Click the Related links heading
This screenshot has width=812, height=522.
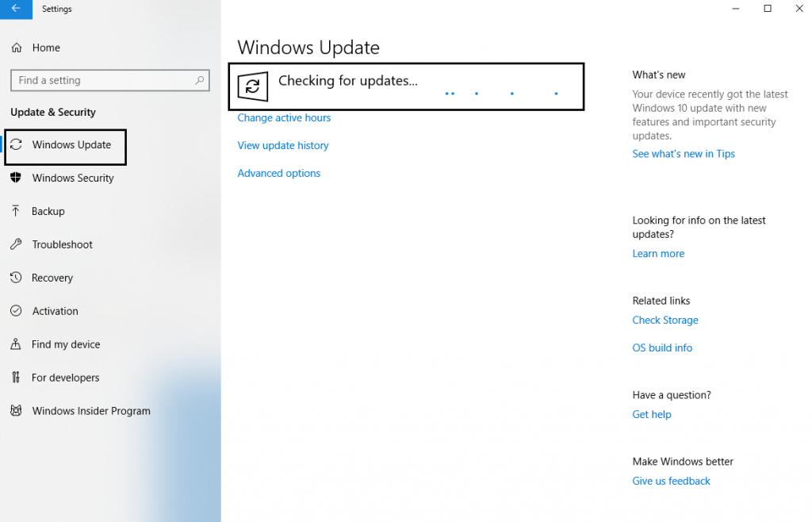(x=661, y=301)
